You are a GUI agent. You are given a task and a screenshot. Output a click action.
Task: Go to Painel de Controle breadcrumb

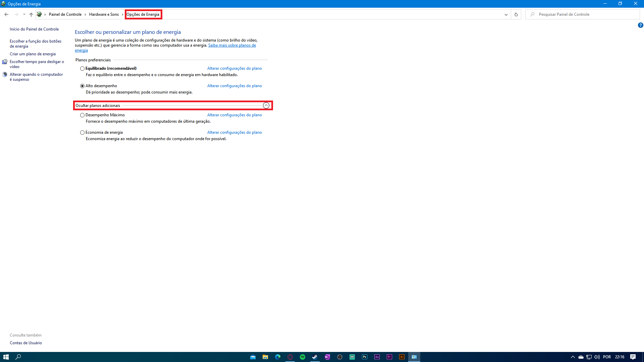[65, 14]
